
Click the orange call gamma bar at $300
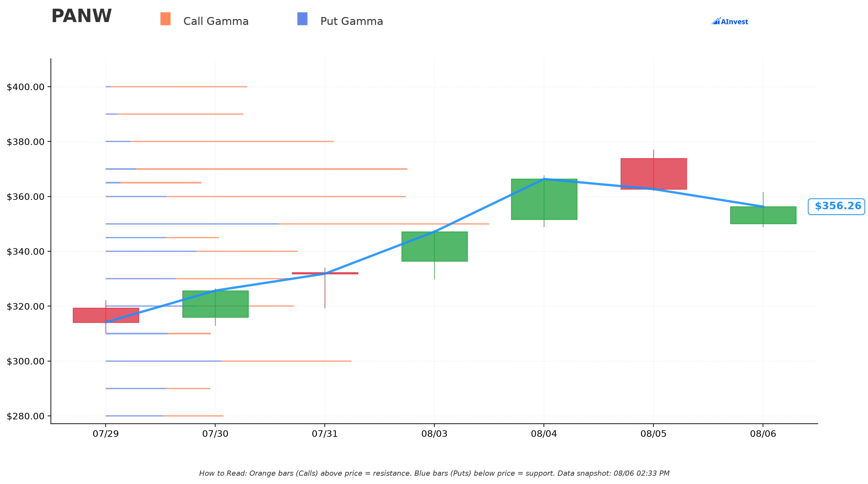click(x=286, y=361)
